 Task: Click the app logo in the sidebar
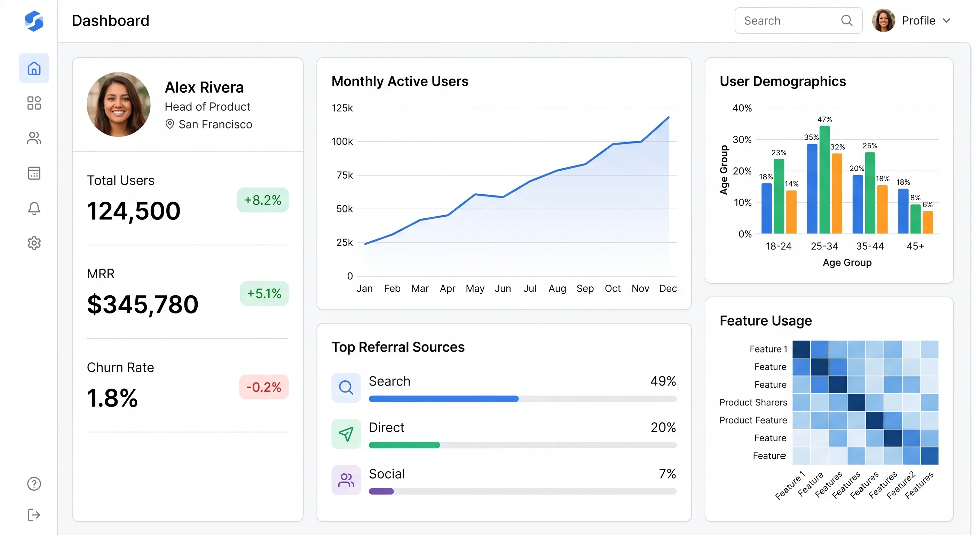pyautogui.click(x=34, y=21)
